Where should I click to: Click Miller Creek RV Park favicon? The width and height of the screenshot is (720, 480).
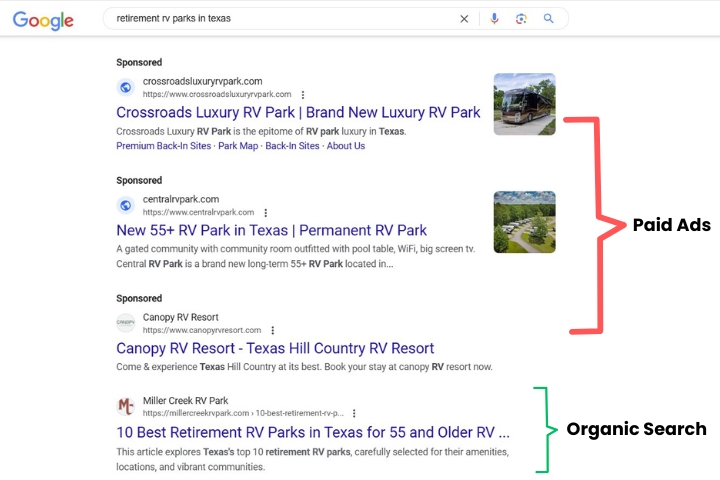[125, 407]
